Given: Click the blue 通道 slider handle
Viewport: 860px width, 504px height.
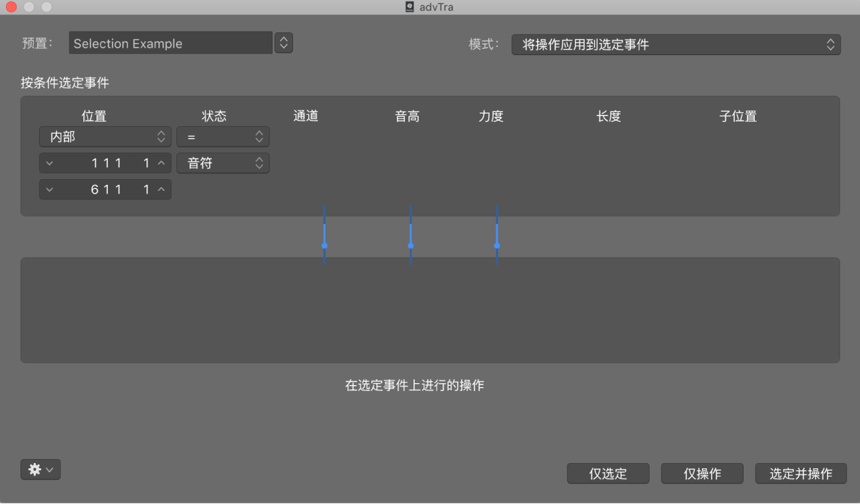Looking at the screenshot, I should pyautogui.click(x=325, y=246).
